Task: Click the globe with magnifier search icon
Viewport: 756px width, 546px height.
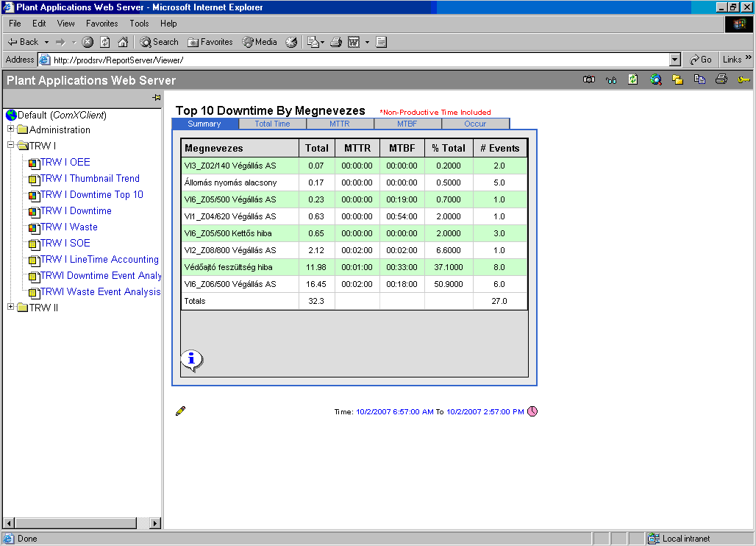Action: pyautogui.click(x=656, y=79)
